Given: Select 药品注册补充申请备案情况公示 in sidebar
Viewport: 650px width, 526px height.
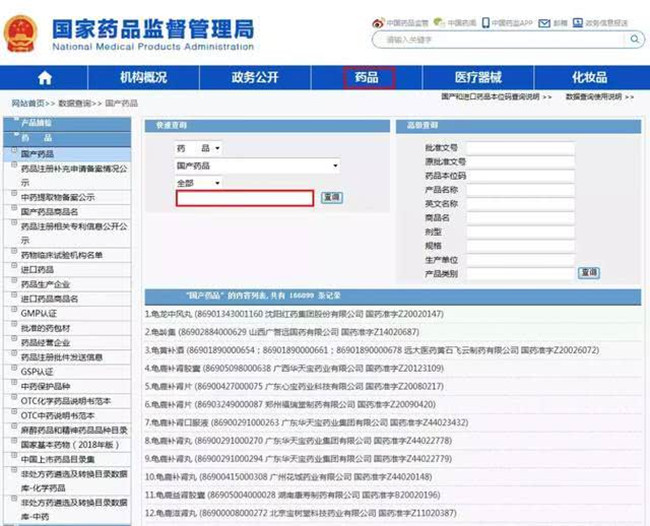Looking at the screenshot, I should tap(74, 175).
